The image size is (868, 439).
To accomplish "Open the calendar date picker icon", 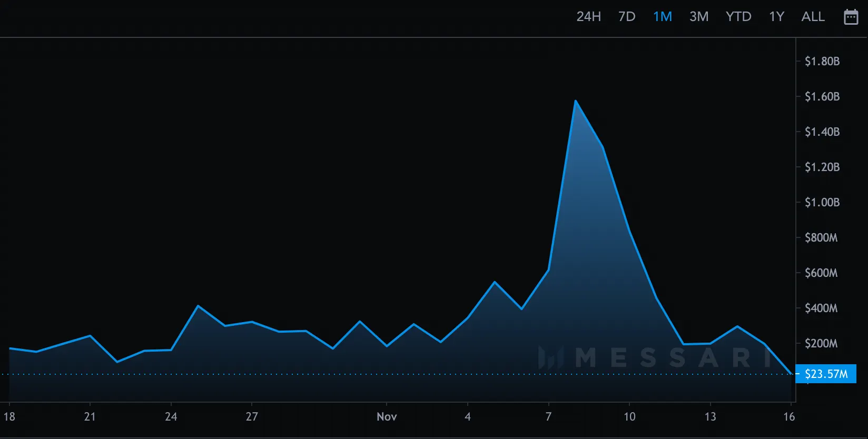I will [851, 17].
